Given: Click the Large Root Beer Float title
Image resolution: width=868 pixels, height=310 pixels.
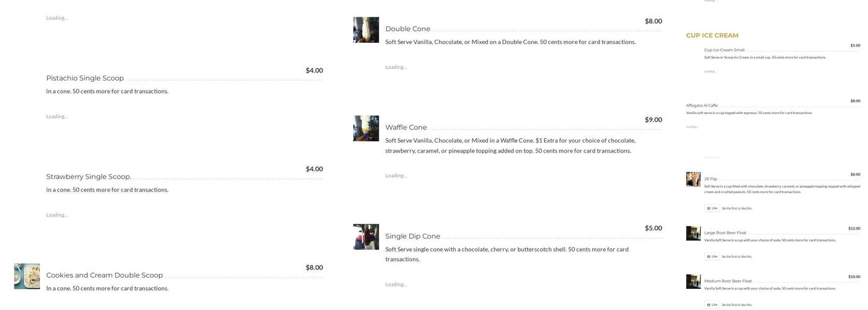Looking at the screenshot, I should 725,233.
